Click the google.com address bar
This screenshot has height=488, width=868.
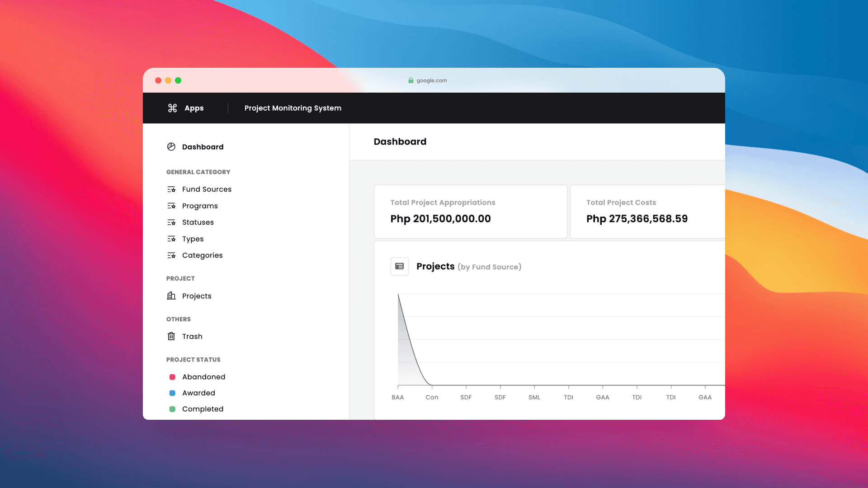[x=431, y=80]
